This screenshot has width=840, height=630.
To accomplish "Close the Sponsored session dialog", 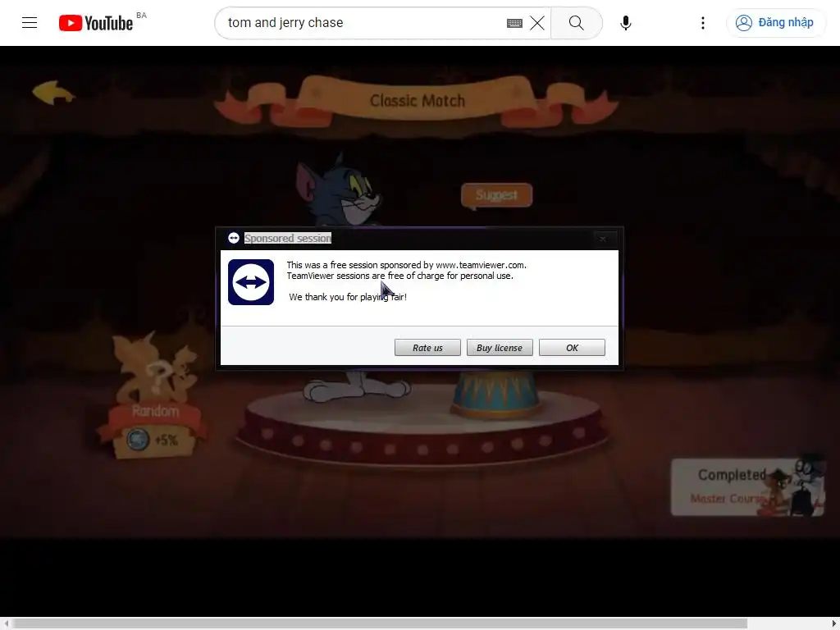I will (603, 239).
